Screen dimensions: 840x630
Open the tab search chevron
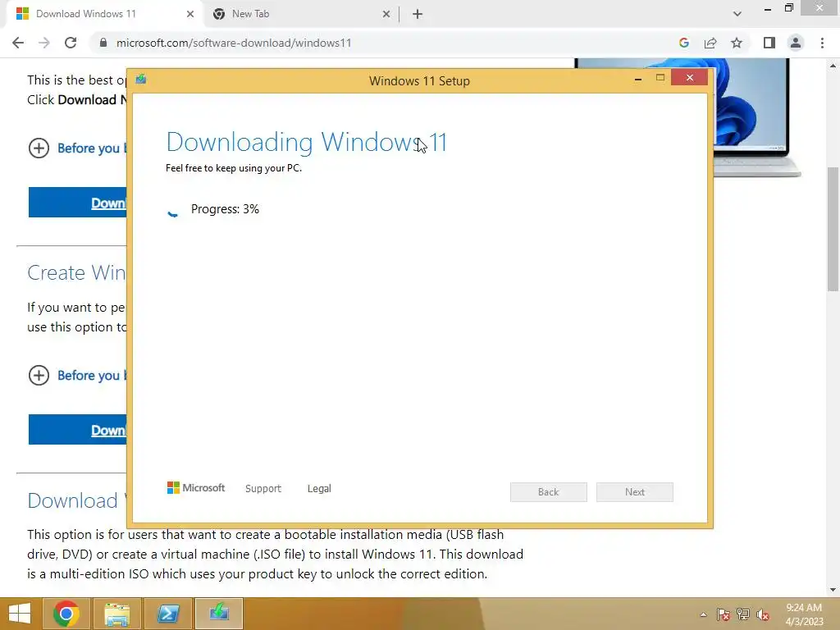coord(737,14)
